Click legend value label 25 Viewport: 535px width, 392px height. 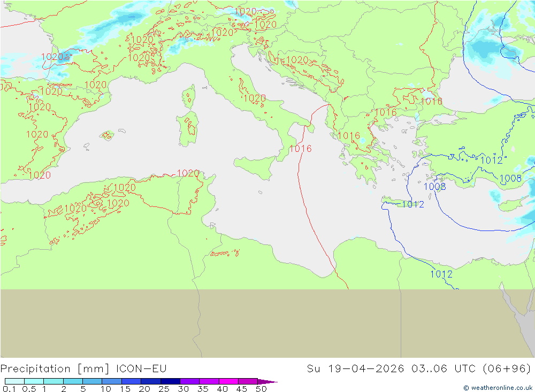(164, 389)
